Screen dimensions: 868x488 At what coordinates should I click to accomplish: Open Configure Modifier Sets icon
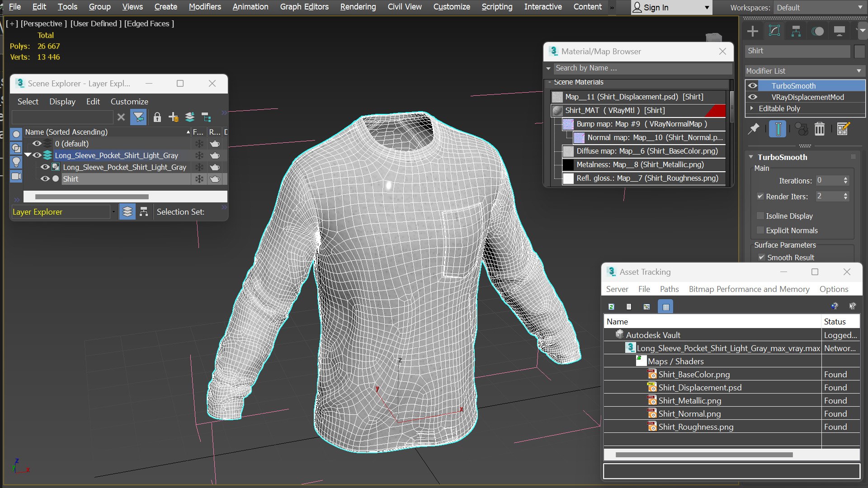[x=843, y=129]
